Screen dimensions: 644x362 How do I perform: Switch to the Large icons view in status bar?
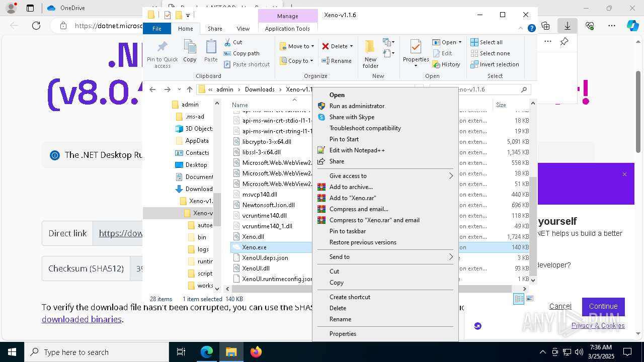click(x=529, y=299)
